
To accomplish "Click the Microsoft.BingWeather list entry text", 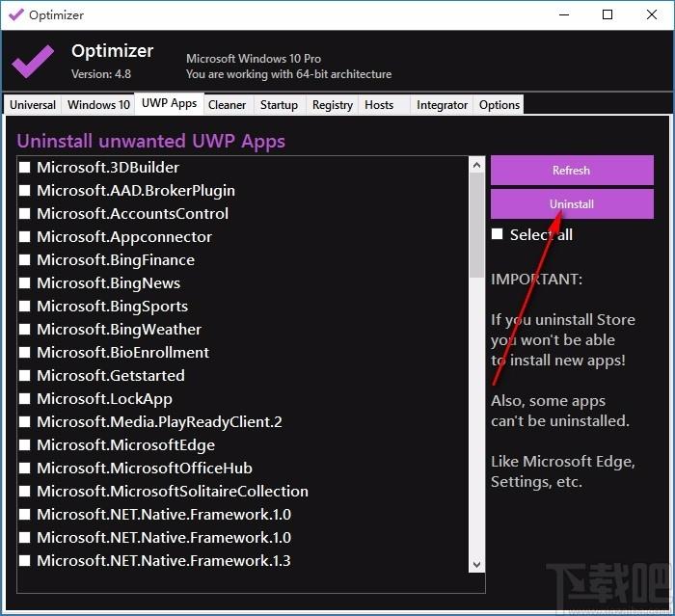I will (119, 330).
